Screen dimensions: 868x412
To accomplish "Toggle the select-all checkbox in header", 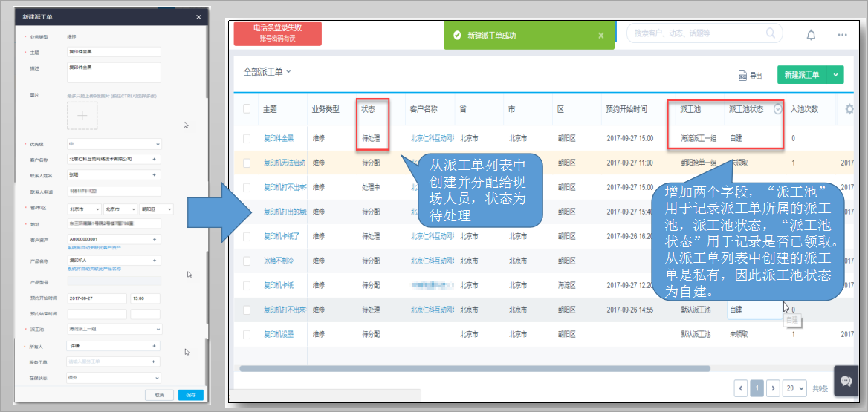I will (247, 109).
